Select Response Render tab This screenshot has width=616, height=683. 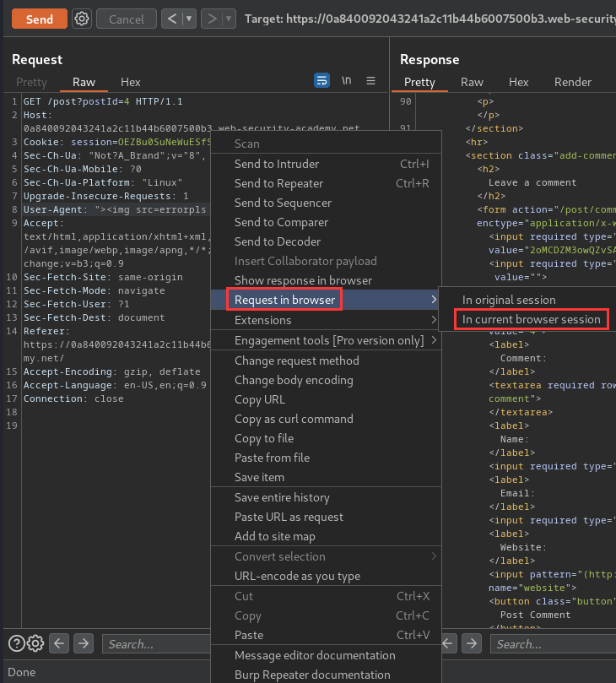tap(572, 82)
